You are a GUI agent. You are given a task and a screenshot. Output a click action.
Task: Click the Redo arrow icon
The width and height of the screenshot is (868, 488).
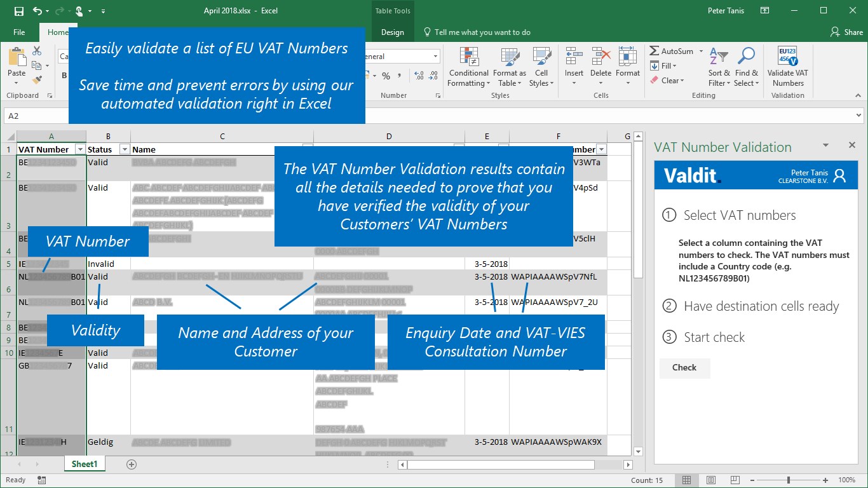(59, 11)
